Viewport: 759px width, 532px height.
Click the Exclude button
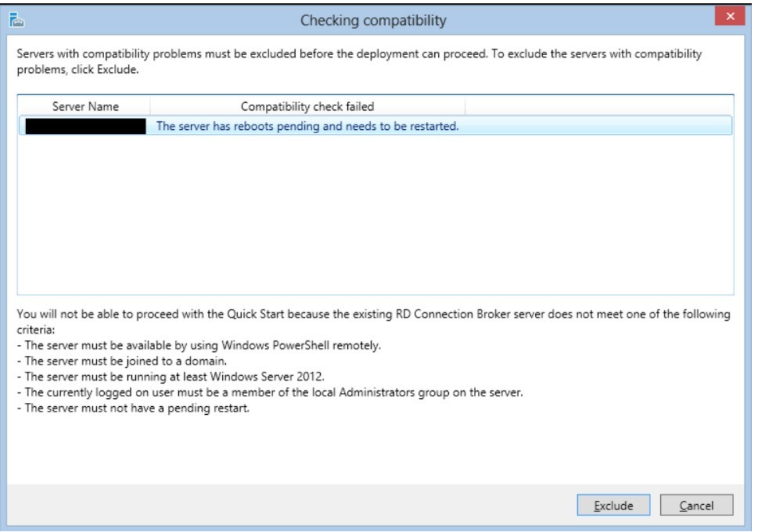(x=613, y=505)
